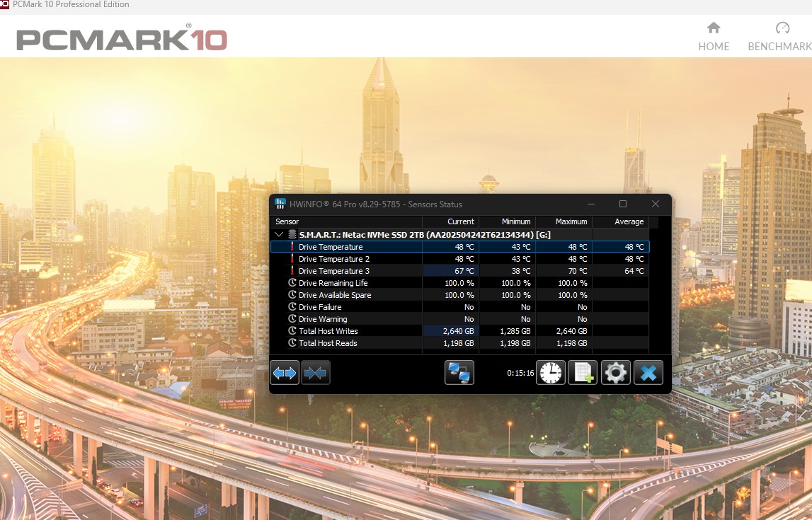Image resolution: width=812 pixels, height=520 pixels.
Task: Reset the sensor clock timer icon
Action: pyautogui.click(x=551, y=373)
